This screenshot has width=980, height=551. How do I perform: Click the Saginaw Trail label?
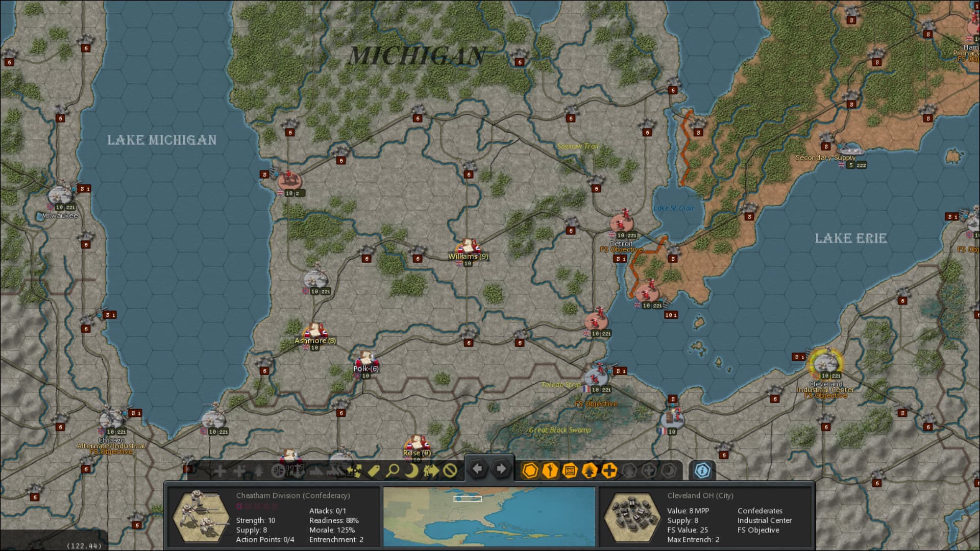pyautogui.click(x=578, y=146)
